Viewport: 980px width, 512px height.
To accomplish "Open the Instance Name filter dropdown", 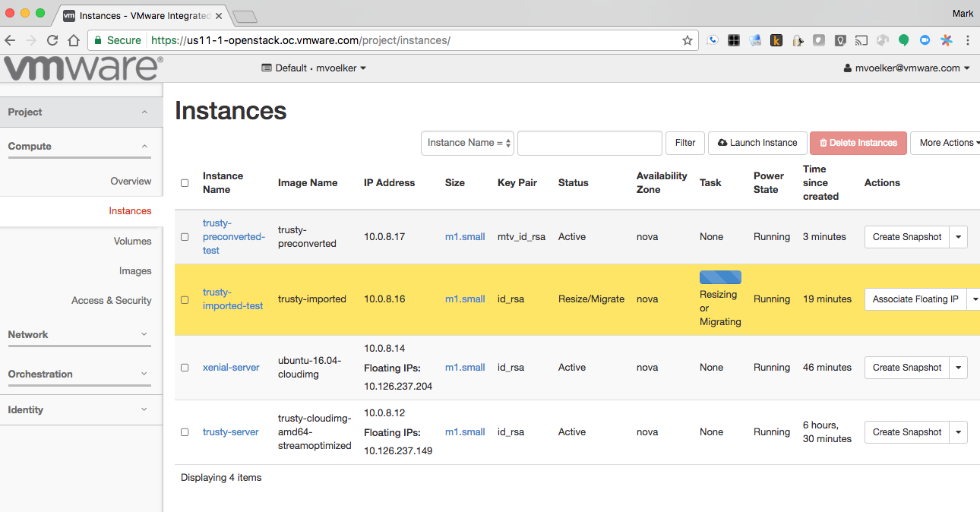I will pos(468,143).
